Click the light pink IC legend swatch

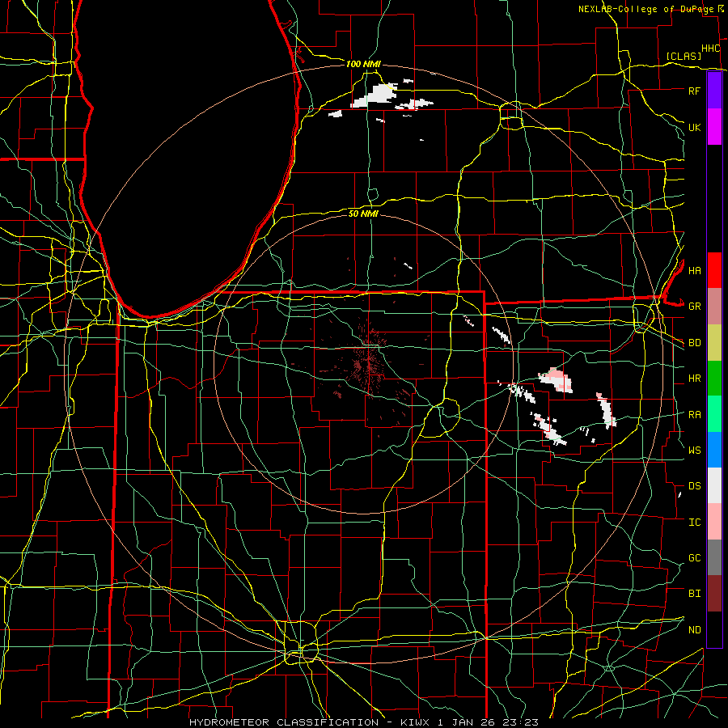coord(714,522)
